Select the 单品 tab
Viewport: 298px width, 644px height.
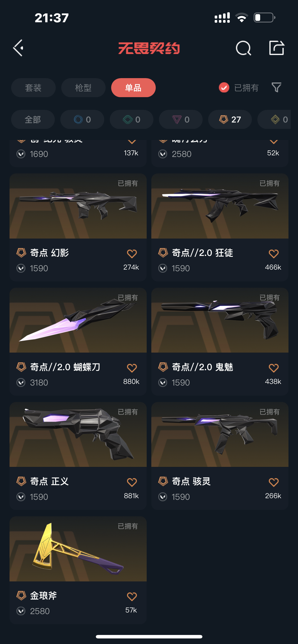(133, 88)
